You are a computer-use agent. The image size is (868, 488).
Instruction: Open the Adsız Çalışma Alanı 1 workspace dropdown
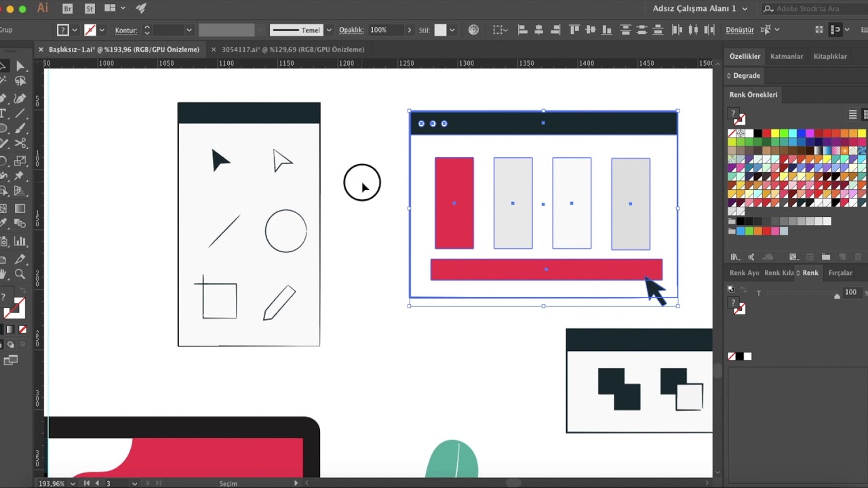(700, 9)
